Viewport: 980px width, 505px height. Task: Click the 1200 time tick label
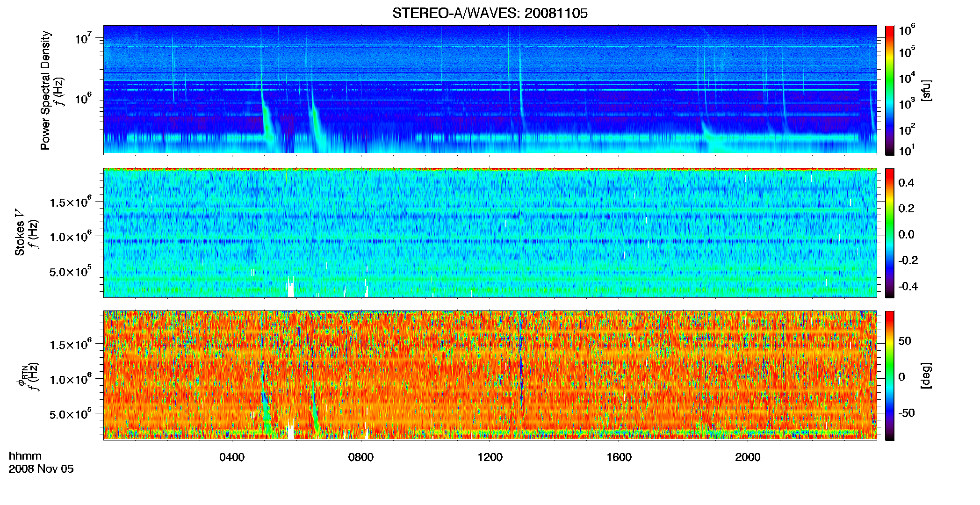(490, 457)
